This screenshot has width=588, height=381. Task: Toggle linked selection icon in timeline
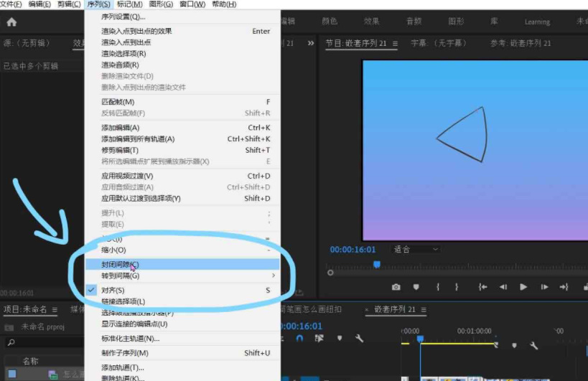click(319, 338)
